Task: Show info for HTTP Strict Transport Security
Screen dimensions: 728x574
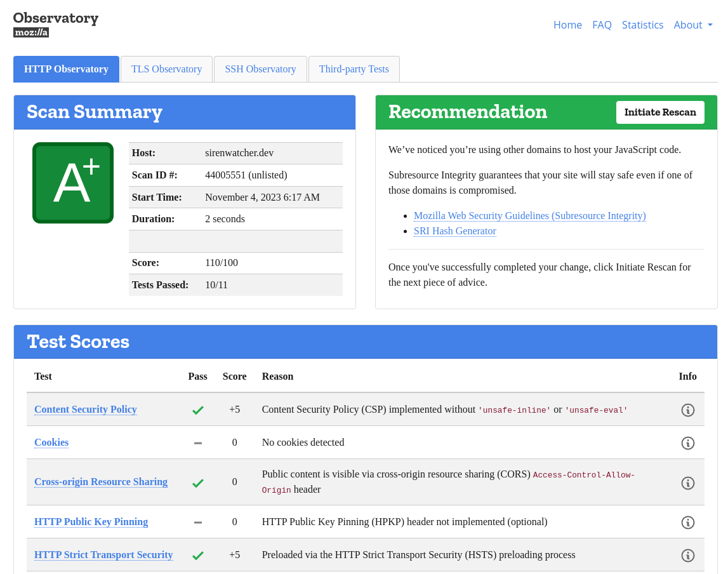Action: click(687, 556)
